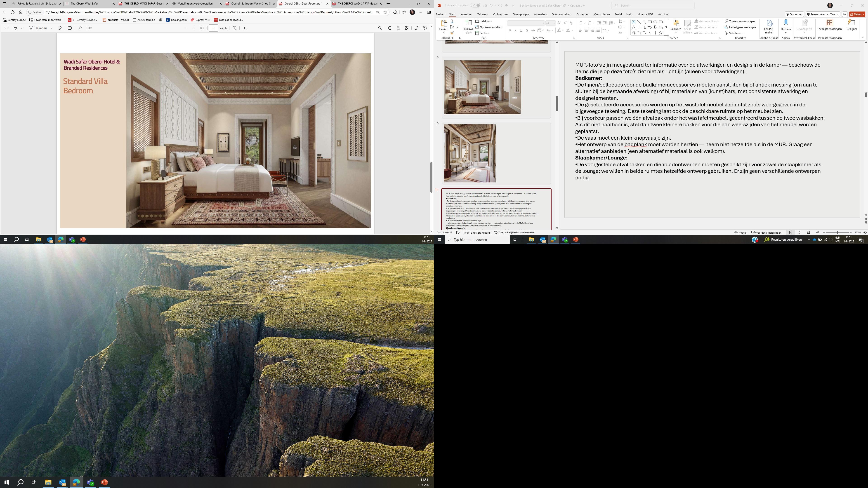Toggle the Notities pane in status bar

[x=741, y=232]
